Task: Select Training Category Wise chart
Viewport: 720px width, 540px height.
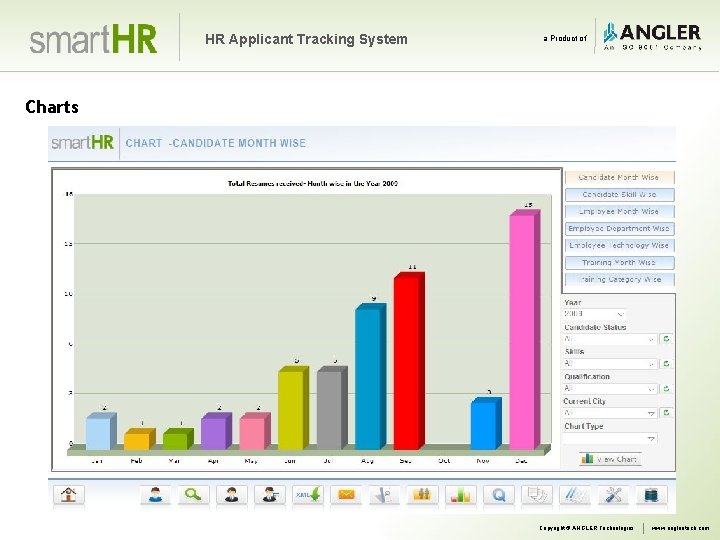Action: pyautogui.click(x=619, y=279)
